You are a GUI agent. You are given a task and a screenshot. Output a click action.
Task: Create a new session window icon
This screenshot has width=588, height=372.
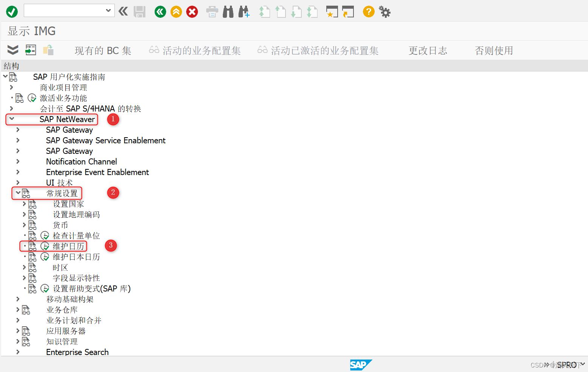point(332,12)
